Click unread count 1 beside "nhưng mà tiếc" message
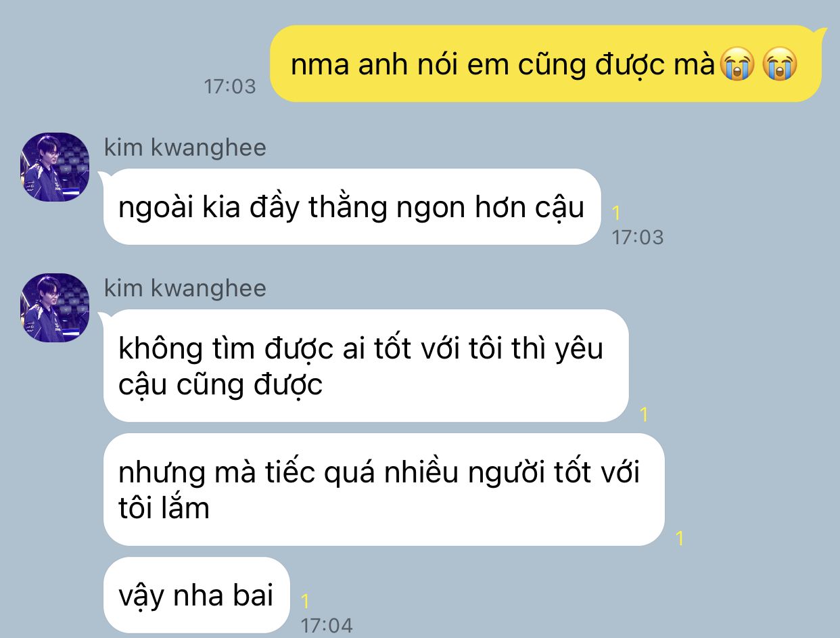The height and width of the screenshot is (638, 840). (x=680, y=539)
